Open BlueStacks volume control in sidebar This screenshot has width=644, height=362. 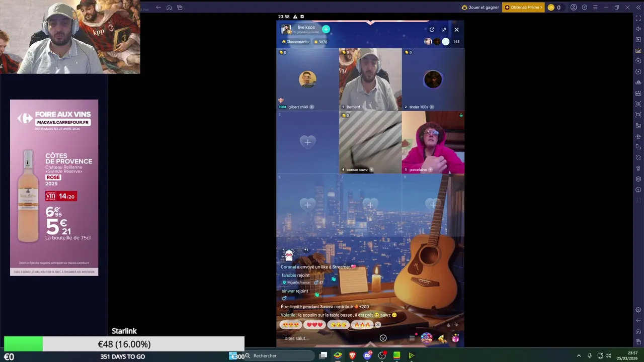(638, 29)
